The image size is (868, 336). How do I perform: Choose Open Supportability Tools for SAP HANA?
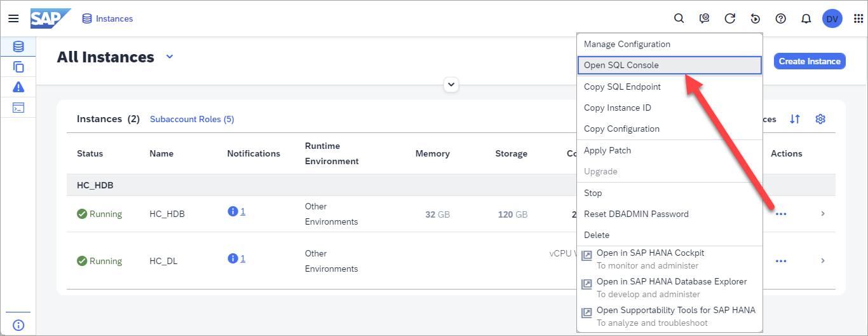670,316
